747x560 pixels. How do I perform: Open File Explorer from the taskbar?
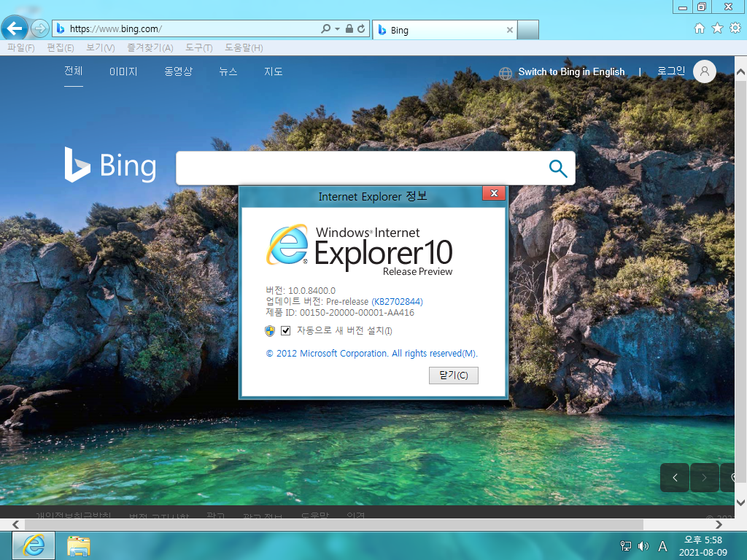pos(79,546)
